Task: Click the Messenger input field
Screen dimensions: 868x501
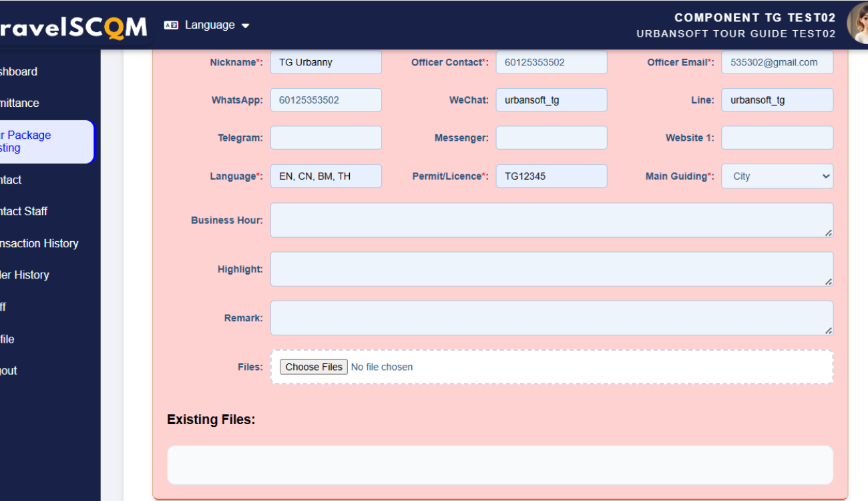Action: pyautogui.click(x=552, y=138)
